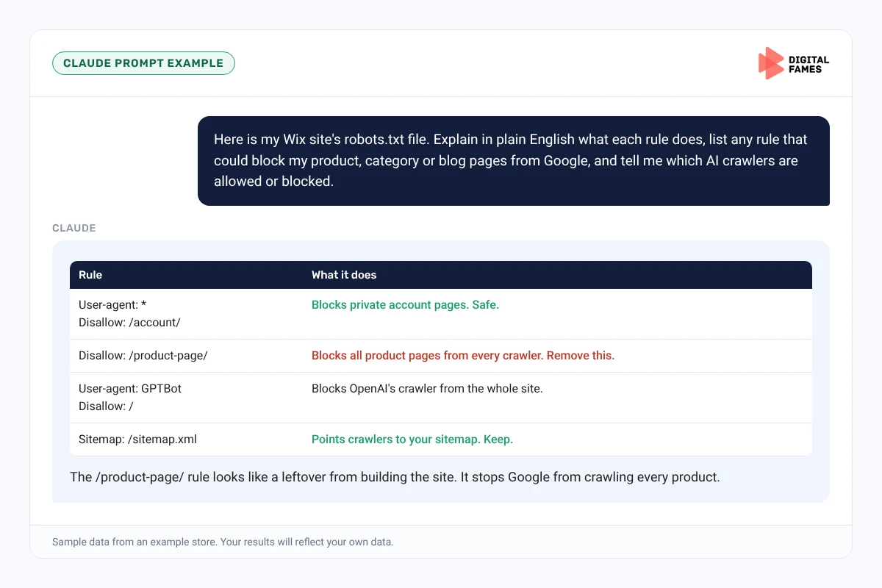Click the Rule column header

tap(90, 275)
